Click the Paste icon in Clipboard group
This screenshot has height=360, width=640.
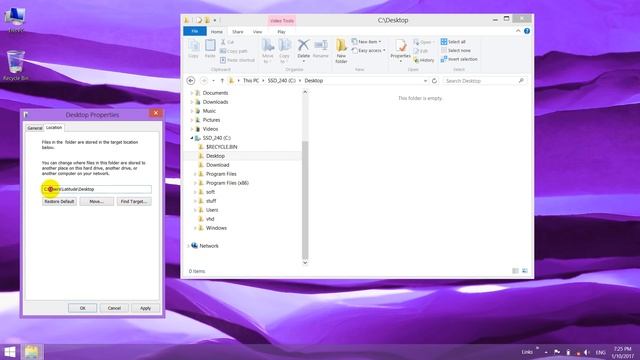point(210,49)
